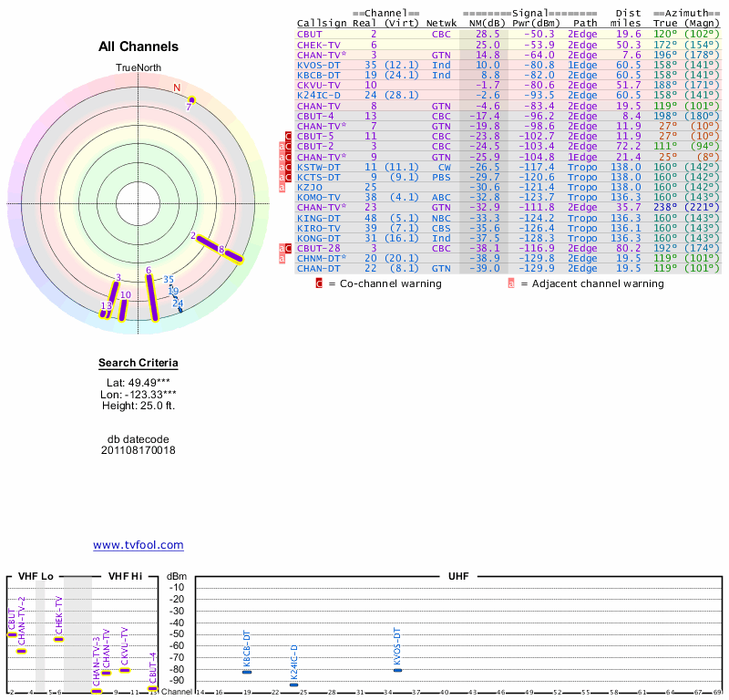Click the co-channel warning icon beside CBUT-5
729x700 pixels.
[289, 136]
